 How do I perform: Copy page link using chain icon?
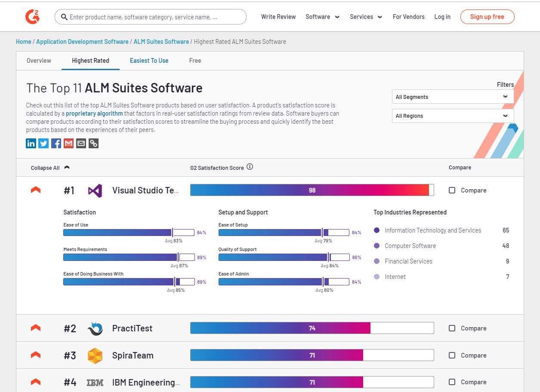pos(93,144)
